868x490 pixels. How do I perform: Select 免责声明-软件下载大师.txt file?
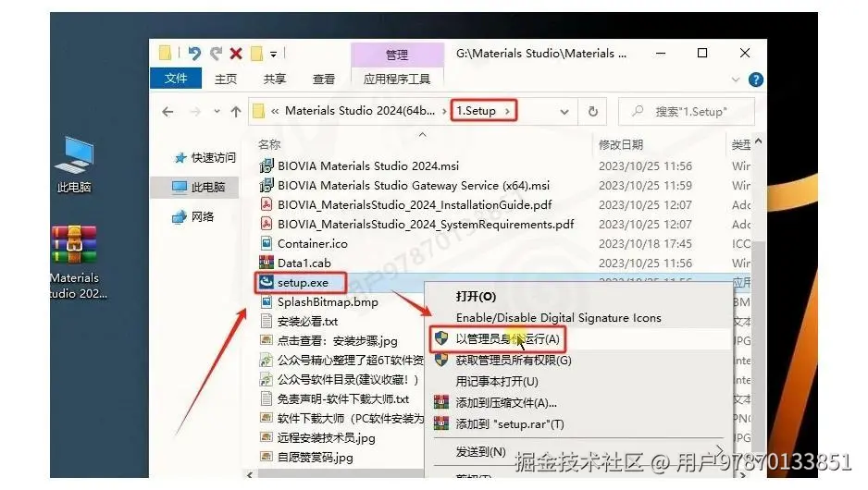[335, 398]
